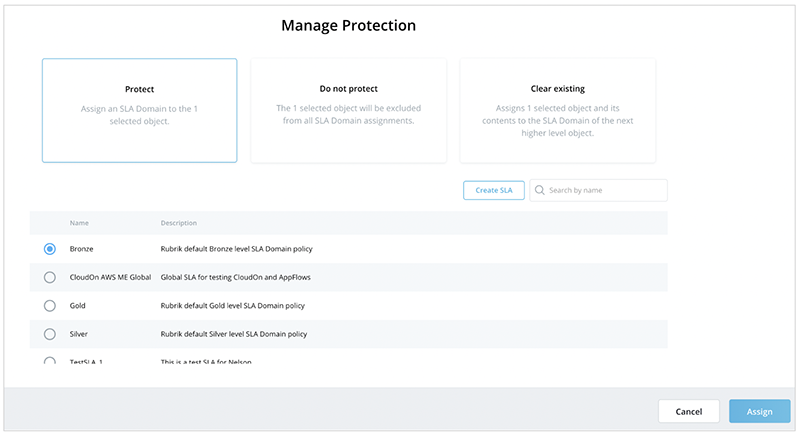This screenshot has height=436, width=800.
Task: Click the Description column header
Action: [x=179, y=223]
